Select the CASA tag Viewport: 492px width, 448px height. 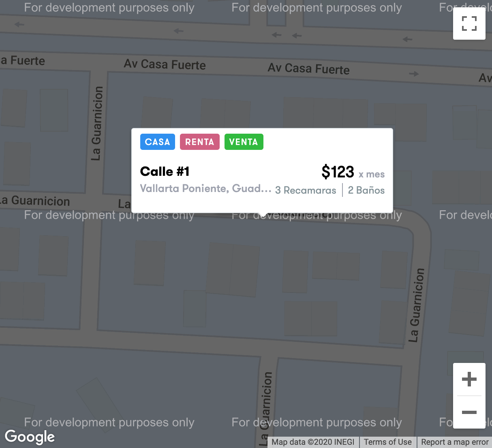pyautogui.click(x=158, y=142)
